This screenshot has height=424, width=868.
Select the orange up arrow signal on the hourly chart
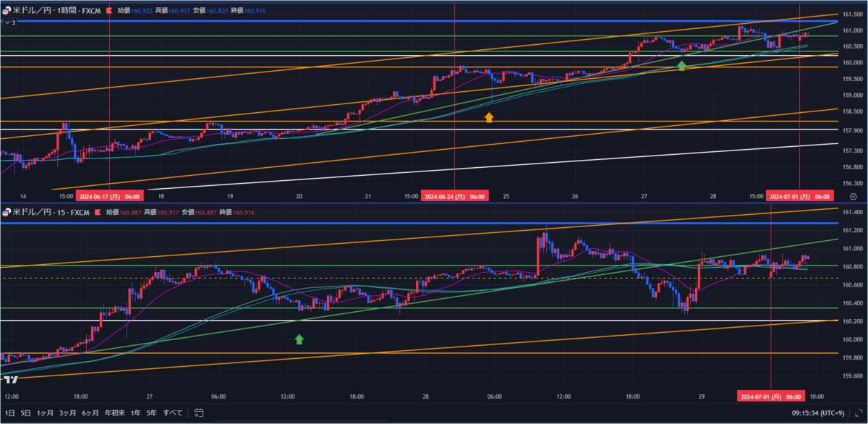[490, 116]
